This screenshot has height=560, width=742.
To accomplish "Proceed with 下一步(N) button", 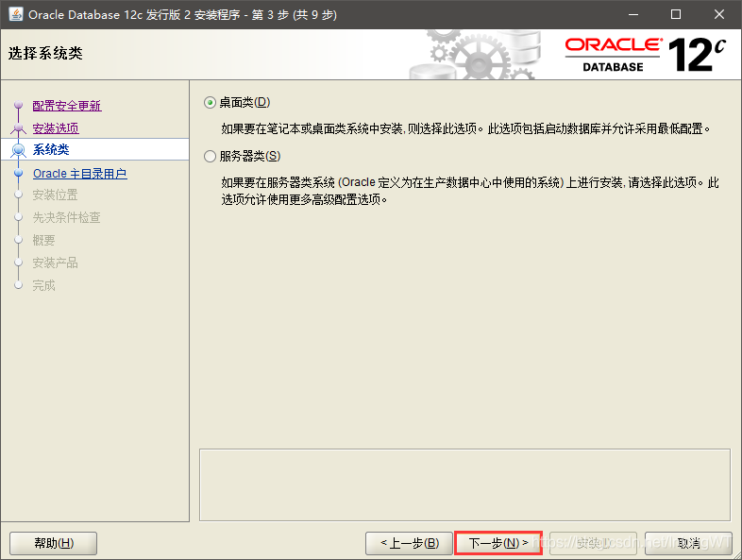I will 498,543.
